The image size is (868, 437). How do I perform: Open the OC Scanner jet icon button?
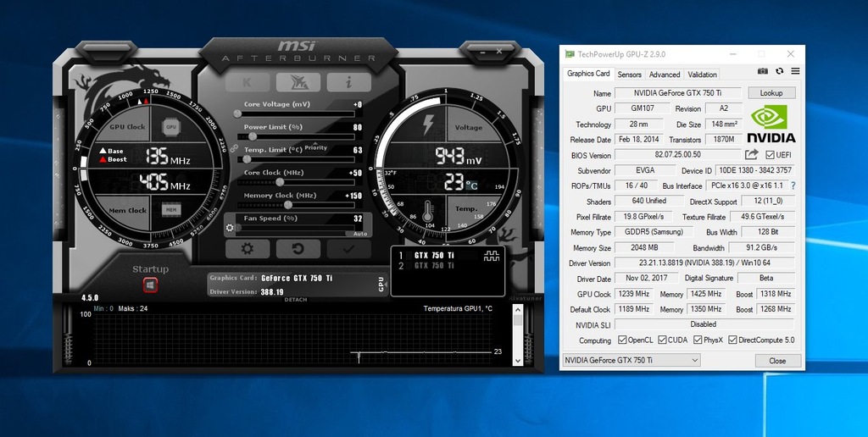(298, 82)
